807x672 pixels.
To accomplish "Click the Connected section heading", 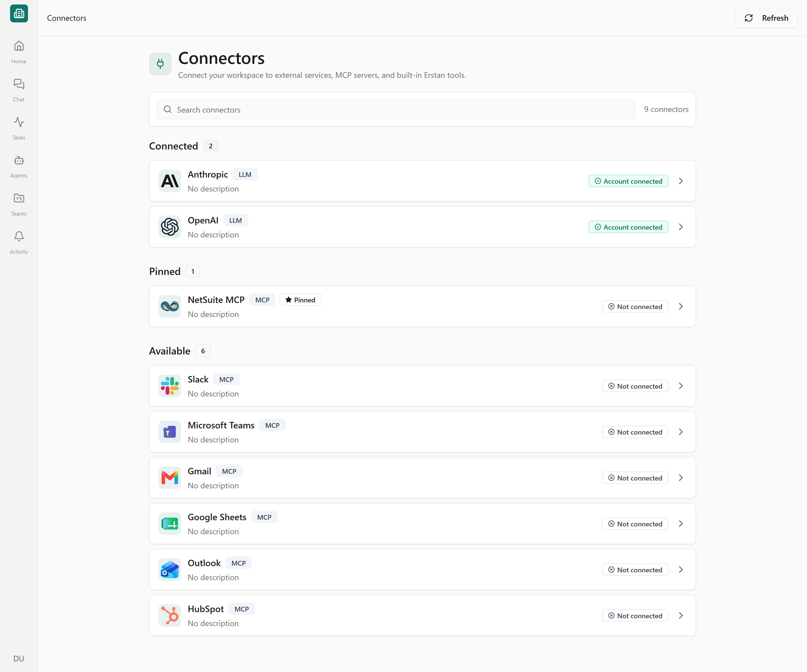I will [x=174, y=146].
